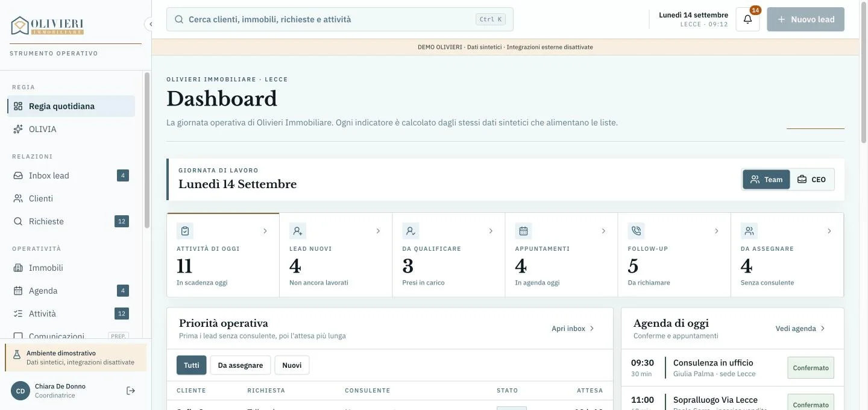868x410 pixels.
Task: Click the CD user avatar
Action: pyautogui.click(x=20, y=391)
